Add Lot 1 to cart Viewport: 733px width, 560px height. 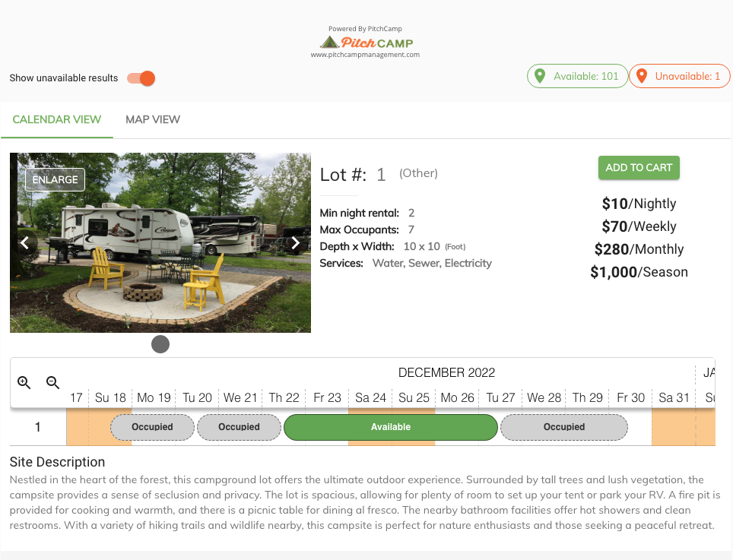[639, 168]
